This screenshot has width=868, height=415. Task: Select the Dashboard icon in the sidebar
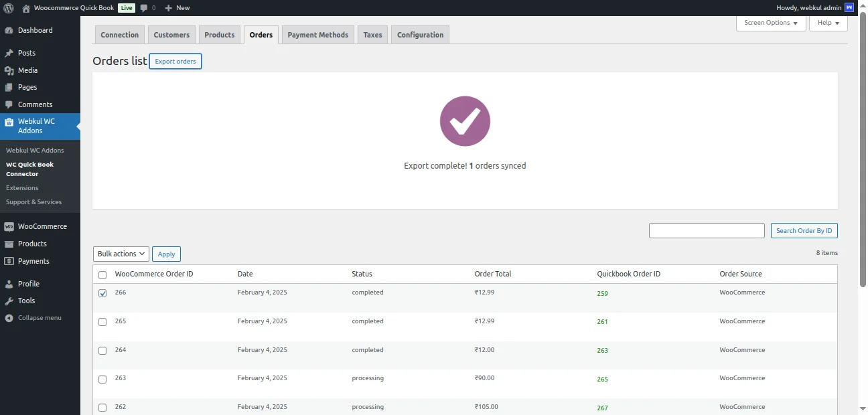point(9,30)
